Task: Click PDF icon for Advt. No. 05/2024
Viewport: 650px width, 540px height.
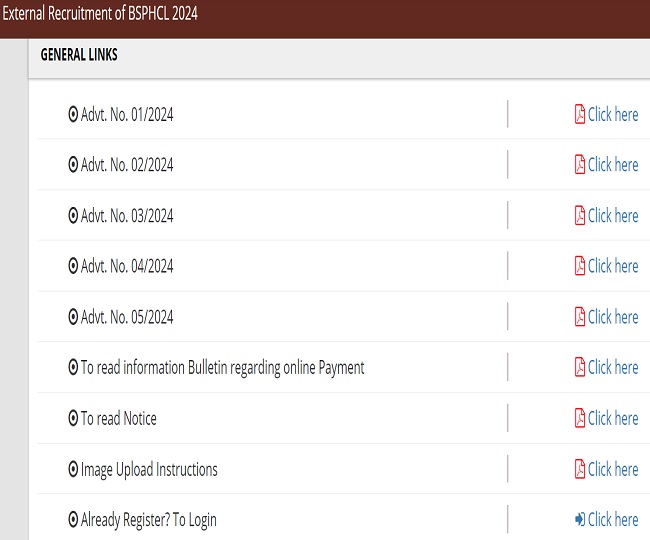Action: click(x=579, y=317)
